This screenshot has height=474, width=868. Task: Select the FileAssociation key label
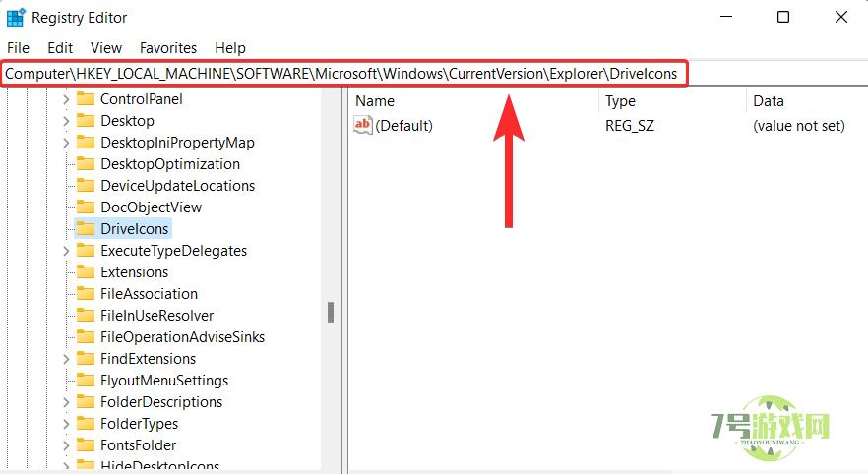click(149, 294)
